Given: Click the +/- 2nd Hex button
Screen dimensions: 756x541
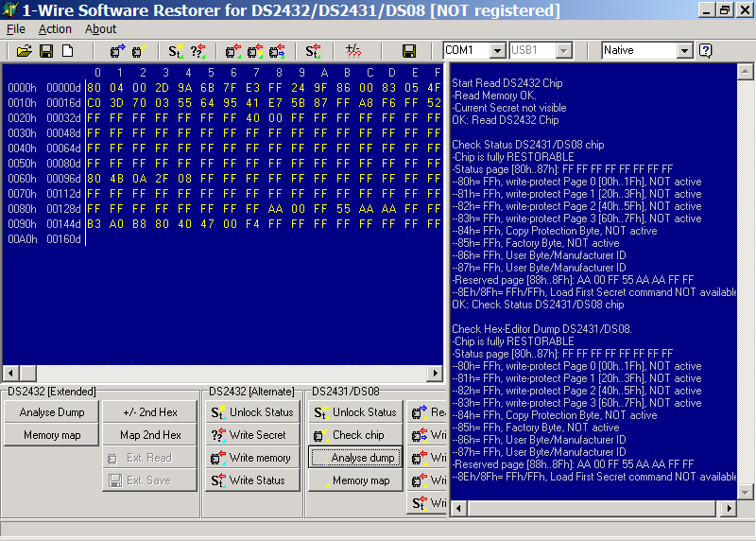Looking at the screenshot, I should tap(150, 412).
